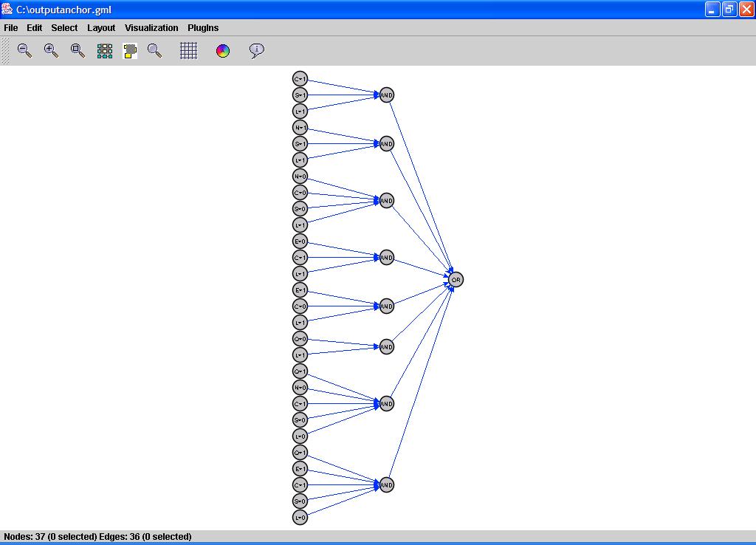756x545 pixels.
Task: Click the teal node-grid layout icon
Action: (x=105, y=51)
